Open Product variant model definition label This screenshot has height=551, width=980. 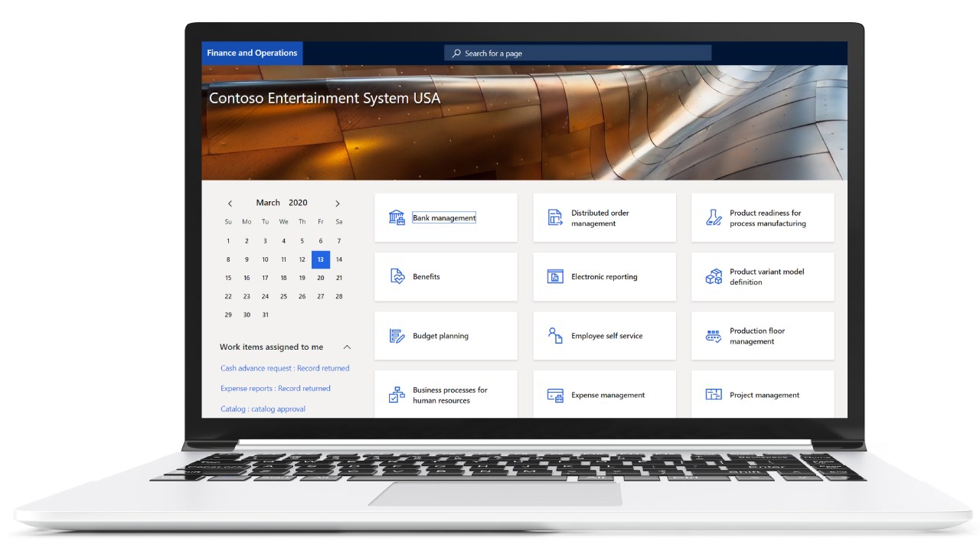[767, 277]
